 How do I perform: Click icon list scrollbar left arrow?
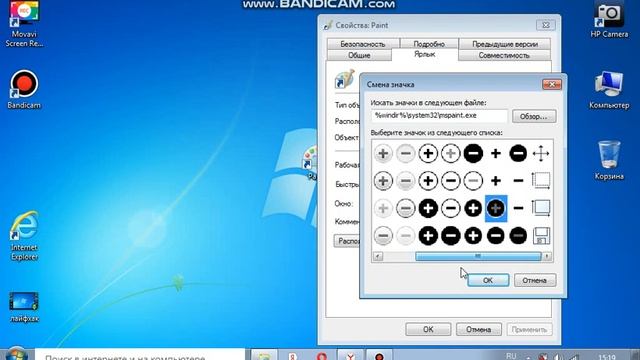tap(378, 256)
